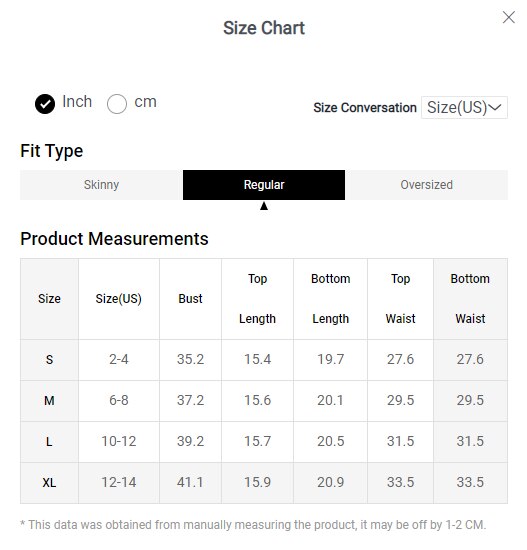Click the 10-12 US size cell
Viewport: 527px width, 550px height.
click(x=119, y=442)
